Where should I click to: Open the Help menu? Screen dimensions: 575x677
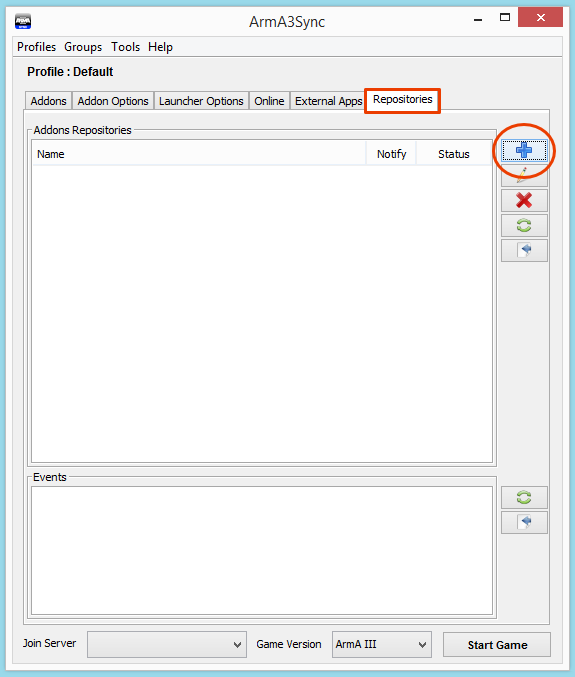(x=160, y=47)
